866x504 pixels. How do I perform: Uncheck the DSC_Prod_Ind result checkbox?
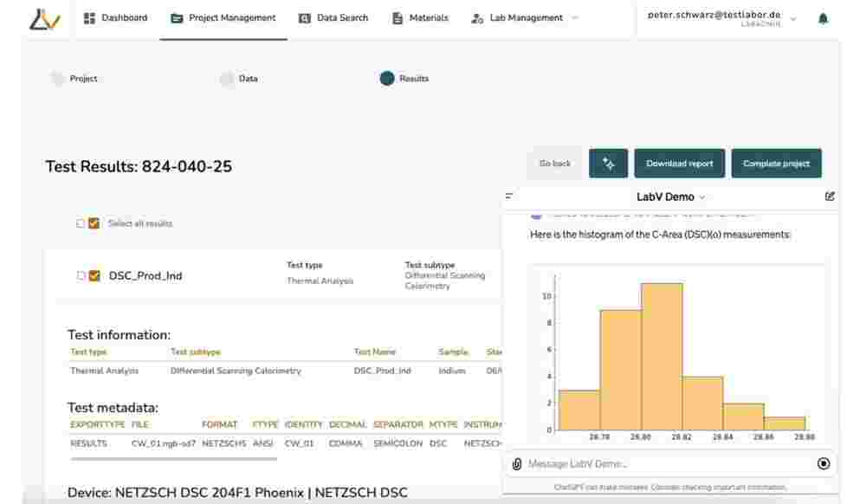coord(94,276)
